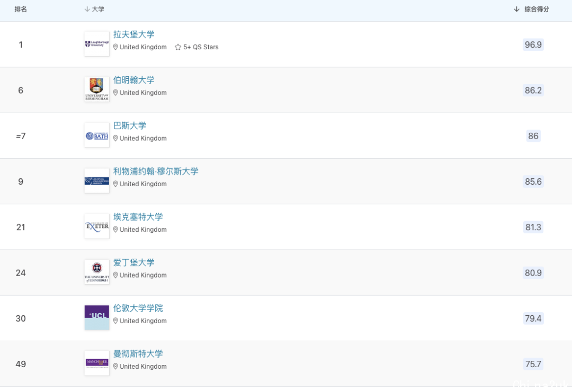Screen dimensions: 572x392
Task: Open the 伯明翰大学 university link
Action: click(134, 80)
